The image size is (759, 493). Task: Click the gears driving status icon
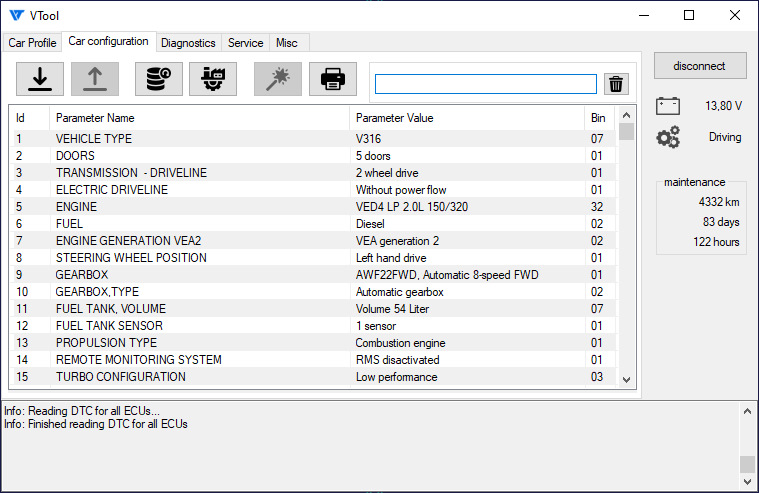[x=668, y=137]
